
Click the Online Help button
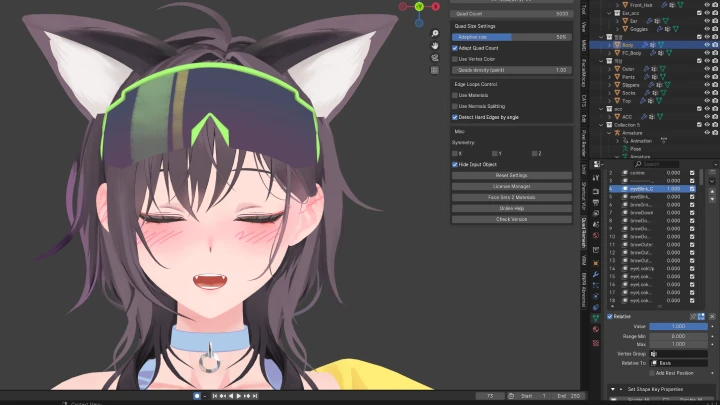pyautogui.click(x=512, y=208)
